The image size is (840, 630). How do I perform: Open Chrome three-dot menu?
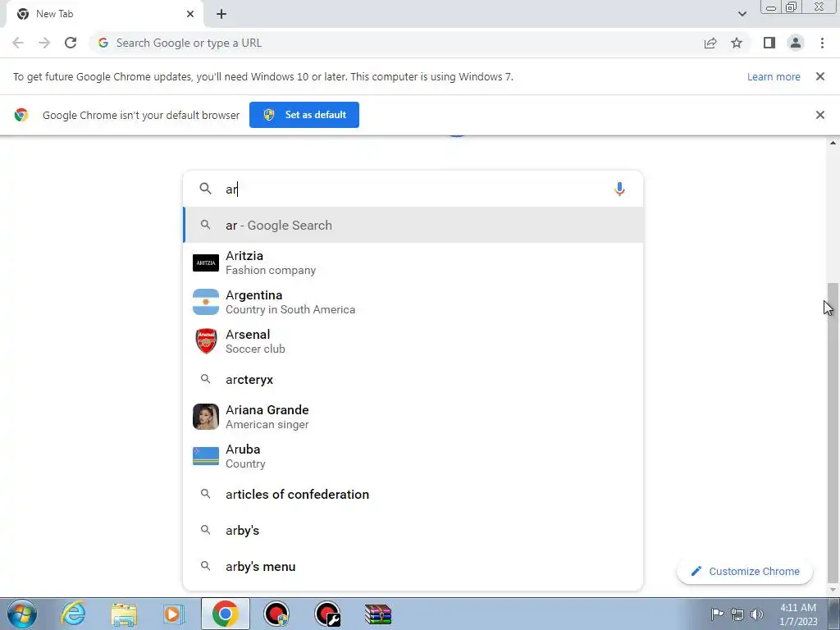point(822,43)
